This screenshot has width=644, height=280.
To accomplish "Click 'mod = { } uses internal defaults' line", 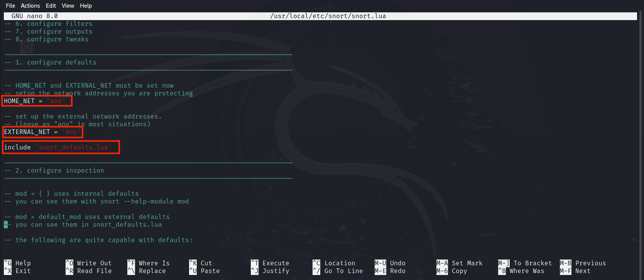I will pyautogui.click(x=71, y=193).
